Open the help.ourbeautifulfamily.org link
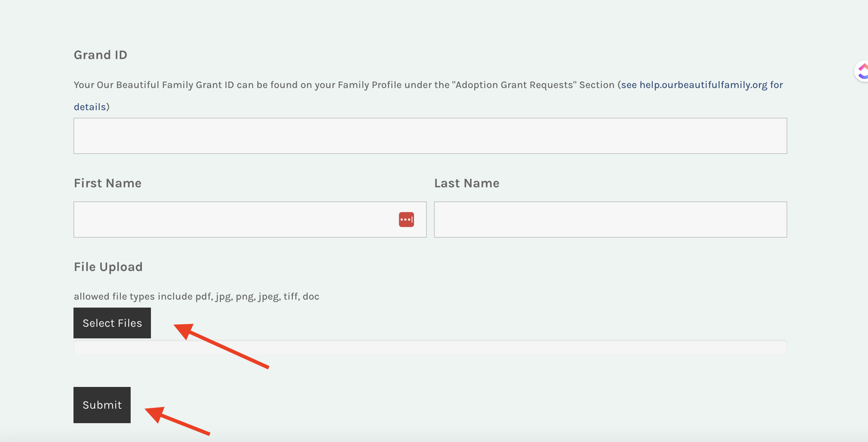This screenshot has width=868, height=442. pos(703,85)
